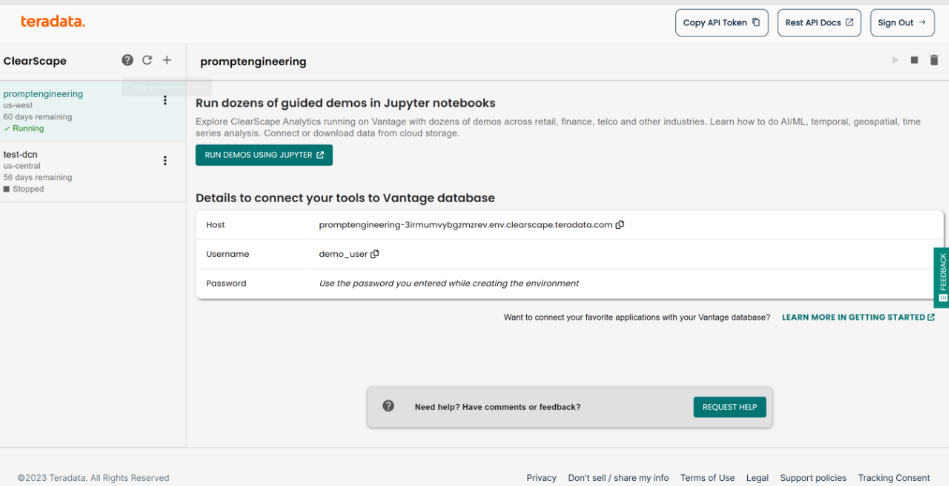
Task: Open Learn More in Getting Started link
Action: point(858,317)
